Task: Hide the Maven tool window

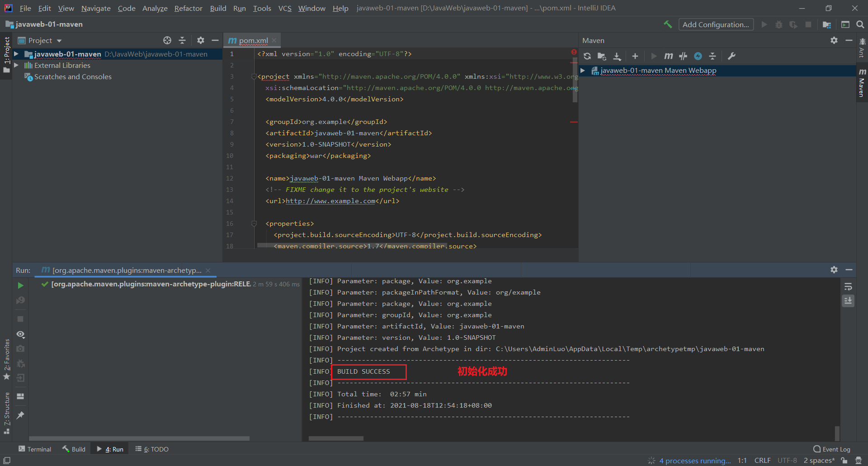Action: point(849,40)
